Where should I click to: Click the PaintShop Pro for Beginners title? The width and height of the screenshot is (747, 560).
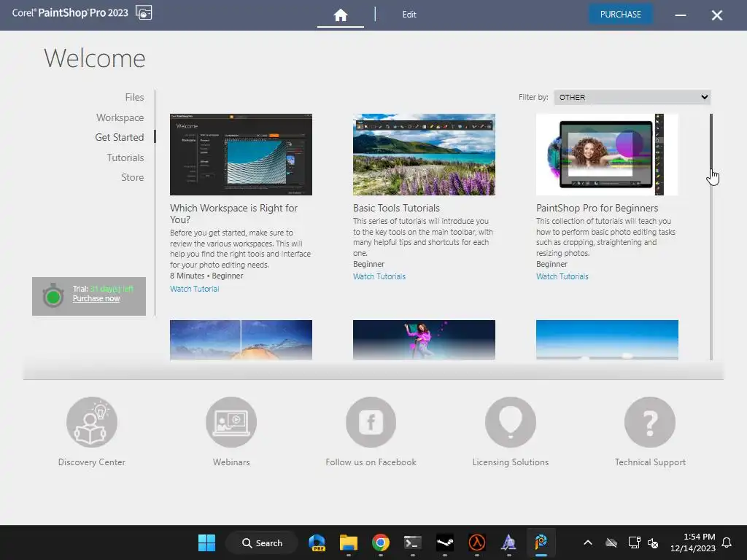click(597, 208)
